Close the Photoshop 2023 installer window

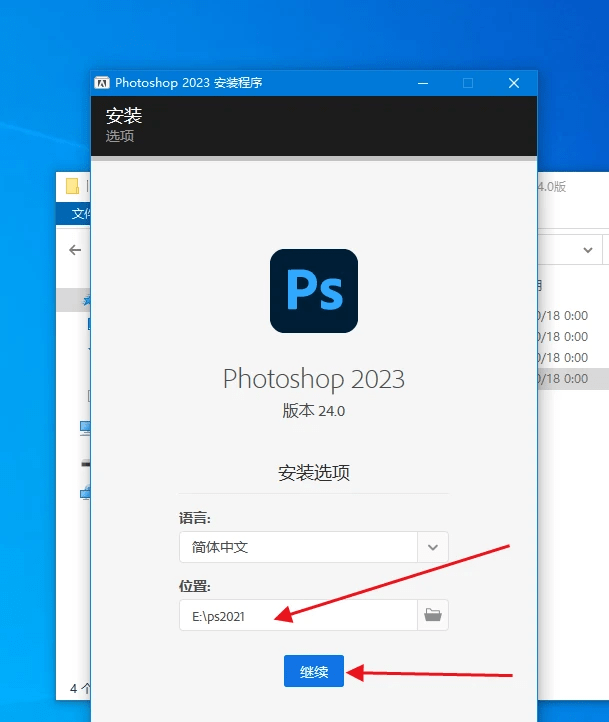pyautogui.click(x=514, y=83)
